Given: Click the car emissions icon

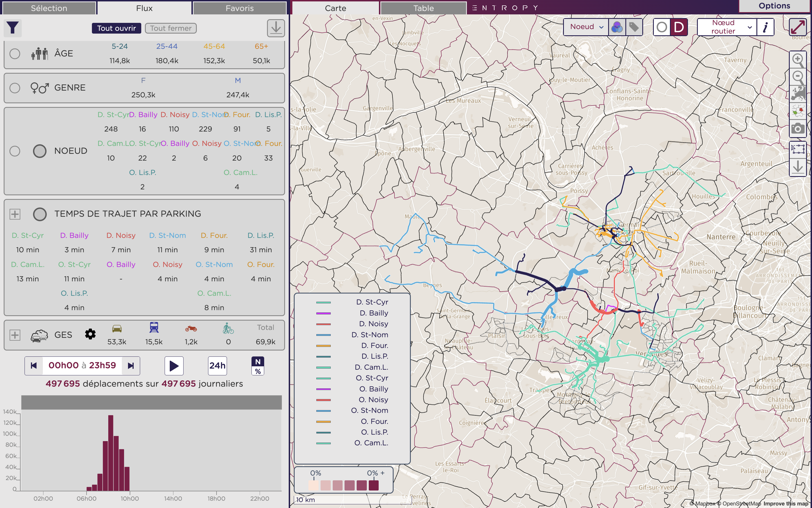Looking at the screenshot, I should [x=117, y=328].
